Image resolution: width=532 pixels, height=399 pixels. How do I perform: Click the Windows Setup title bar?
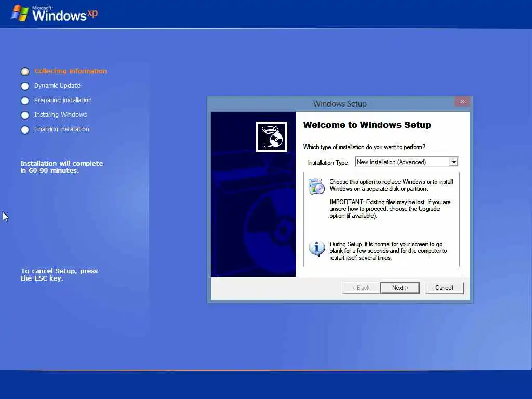[340, 104]
